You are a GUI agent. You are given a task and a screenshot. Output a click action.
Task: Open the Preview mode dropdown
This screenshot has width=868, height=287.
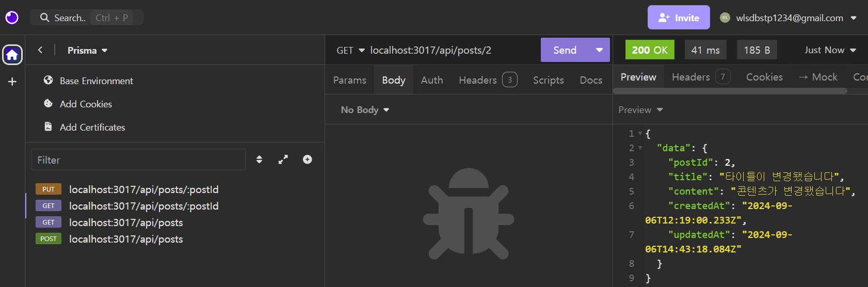tap(640, 110)
